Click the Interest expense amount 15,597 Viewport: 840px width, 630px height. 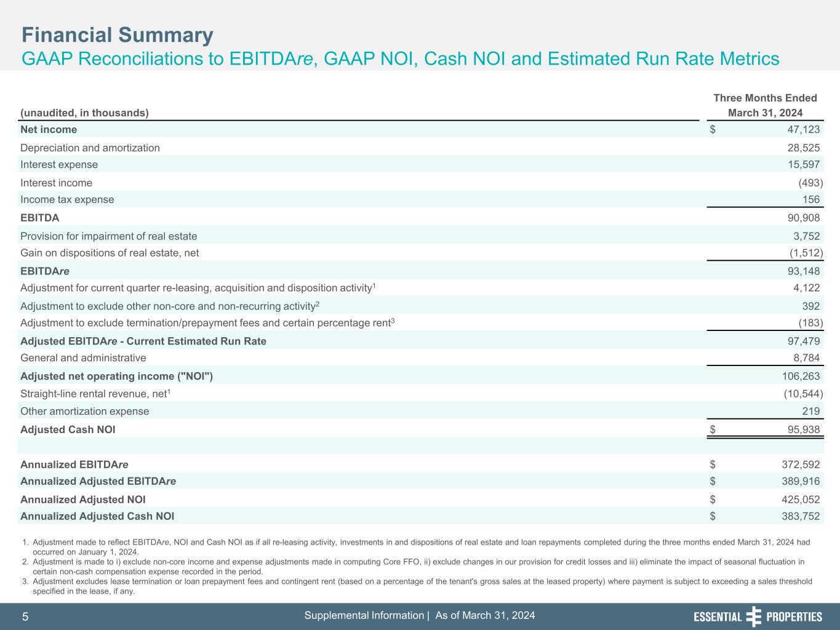pos(804,164)
